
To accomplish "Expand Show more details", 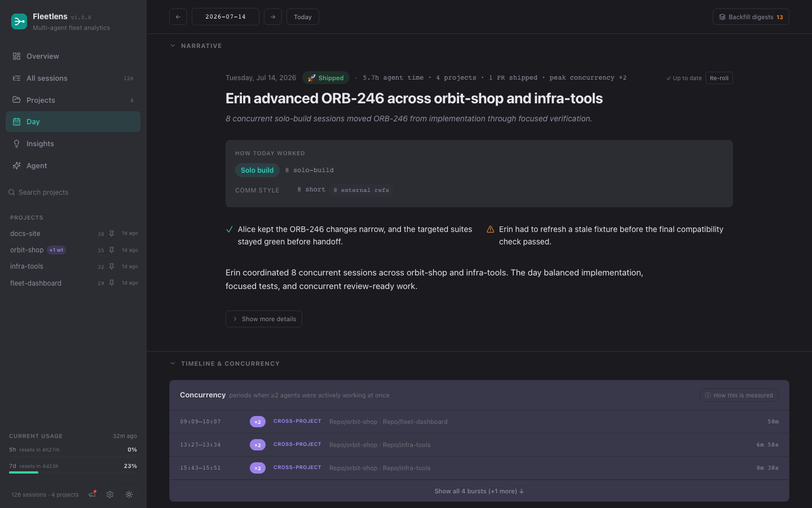I will coord(264,319).
